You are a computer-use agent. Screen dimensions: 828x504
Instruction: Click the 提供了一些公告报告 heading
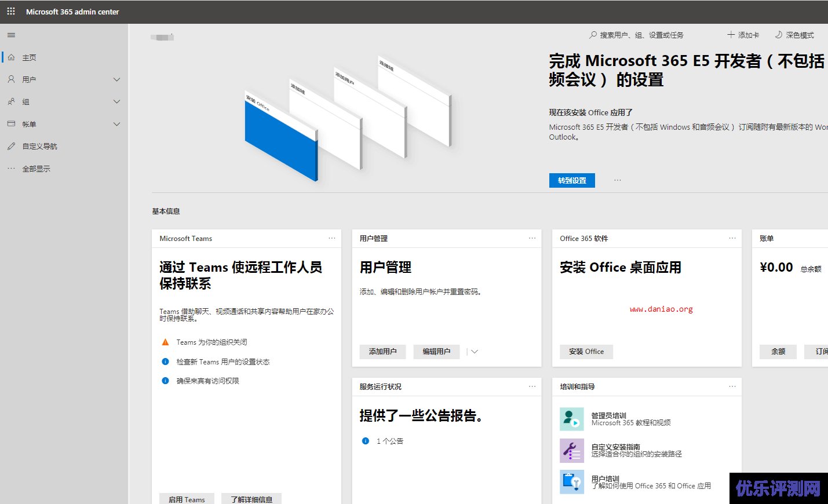(x=421, y=415)
